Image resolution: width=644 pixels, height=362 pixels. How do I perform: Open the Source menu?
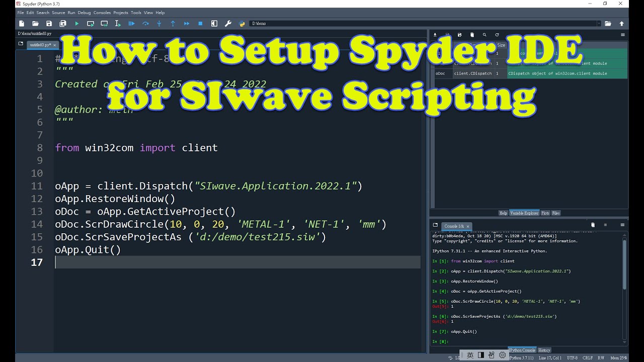pyautogui.click(x=58, y=13)
